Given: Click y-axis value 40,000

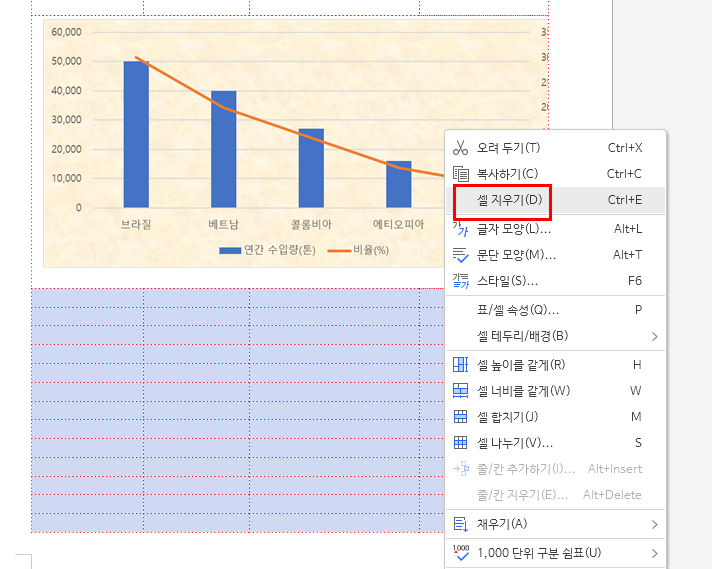Looking at the screenshot, I should click(x=66, y=91).
